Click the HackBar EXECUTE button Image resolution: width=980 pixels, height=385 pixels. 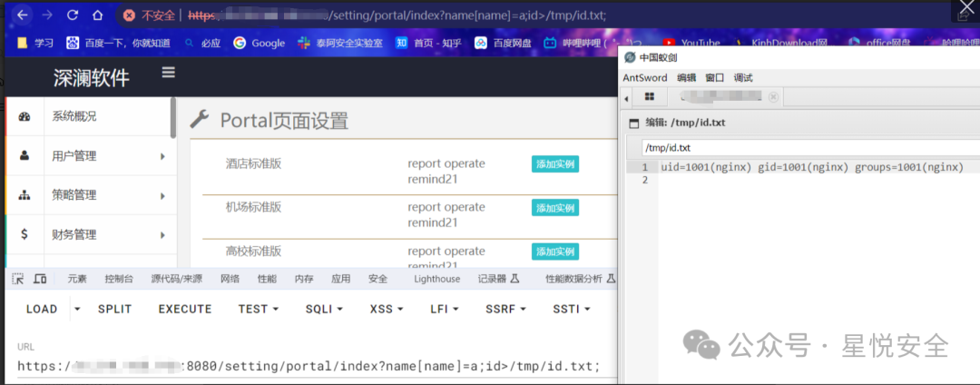(x=185, y=309)
